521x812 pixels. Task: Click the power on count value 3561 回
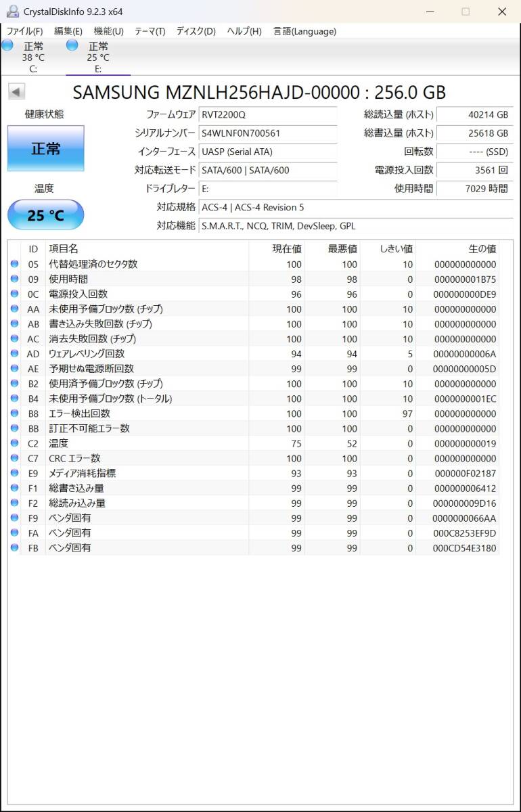coord(474,170)
